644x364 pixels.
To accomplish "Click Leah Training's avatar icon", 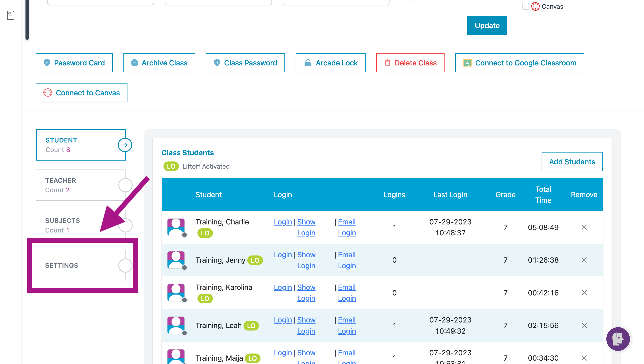I will pos(176,326).
